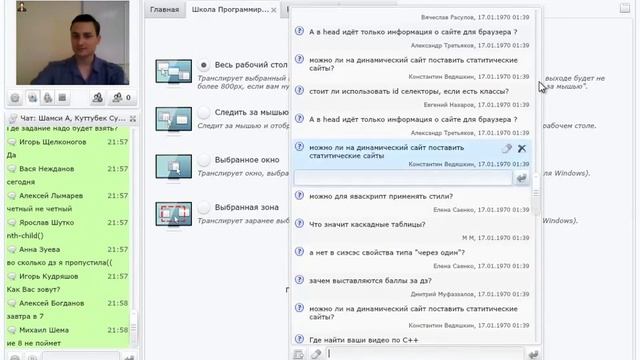Click the round smiley button under the webcam video

pos(15,98)
